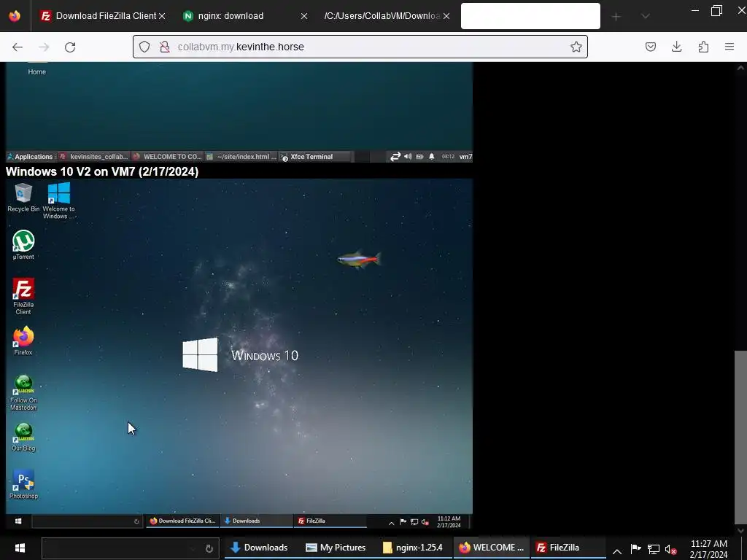Image resolution: width=747 pixels, height=560 pixels.
Task: Open the Recycle Bin desktop icon
Action: 23,198
